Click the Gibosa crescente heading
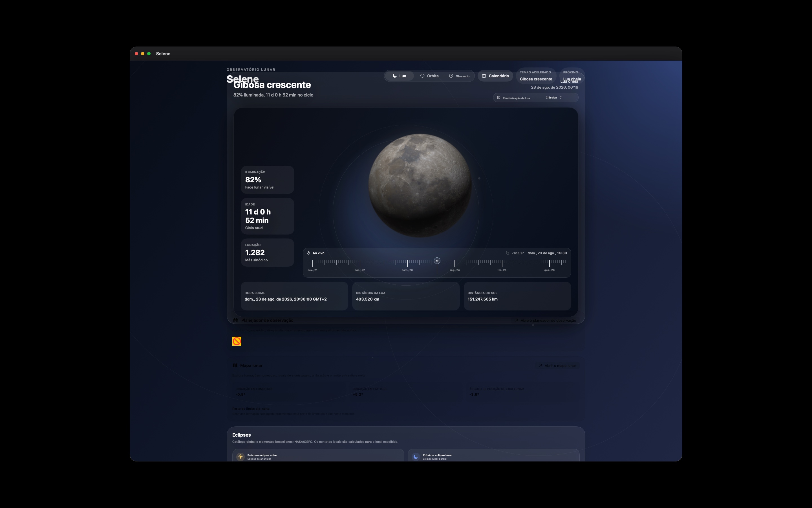Image resolution: width=812 pixels, height=508 pixels. 272,85
